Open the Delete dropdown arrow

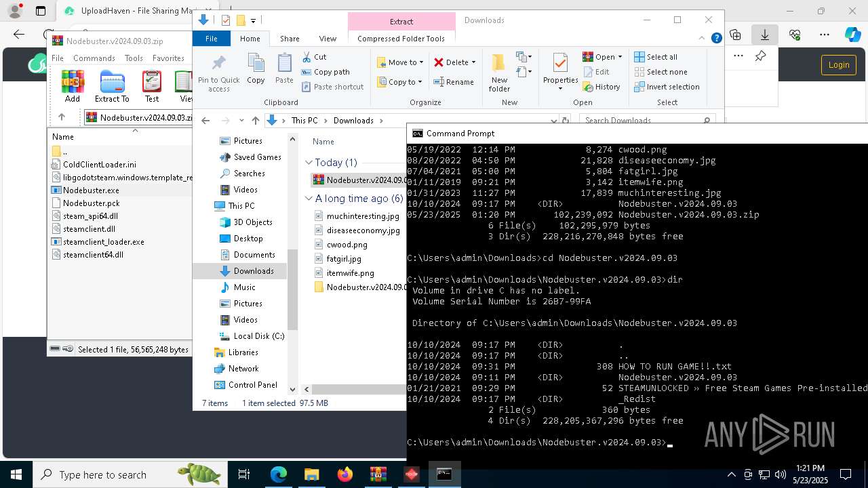point(473,62)
